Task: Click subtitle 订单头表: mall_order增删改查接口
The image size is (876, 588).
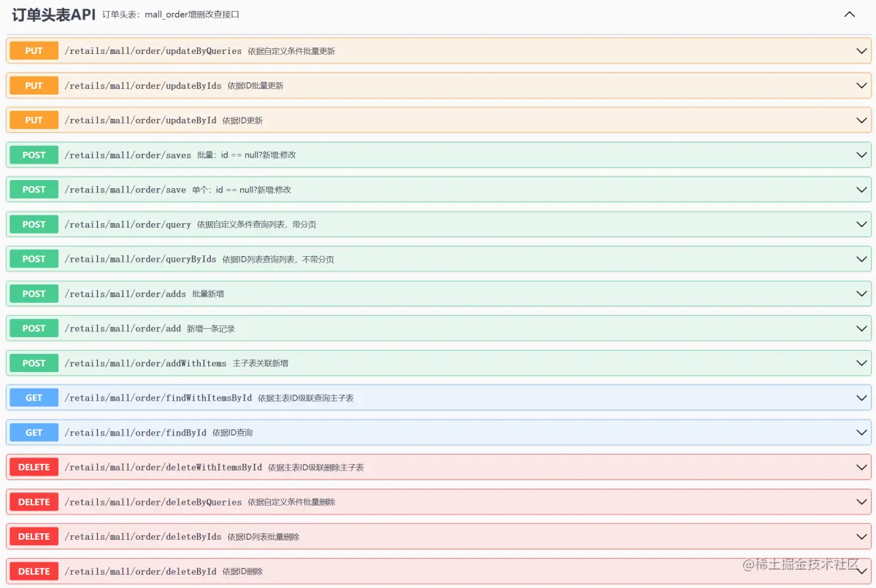Action: [171, 15]
